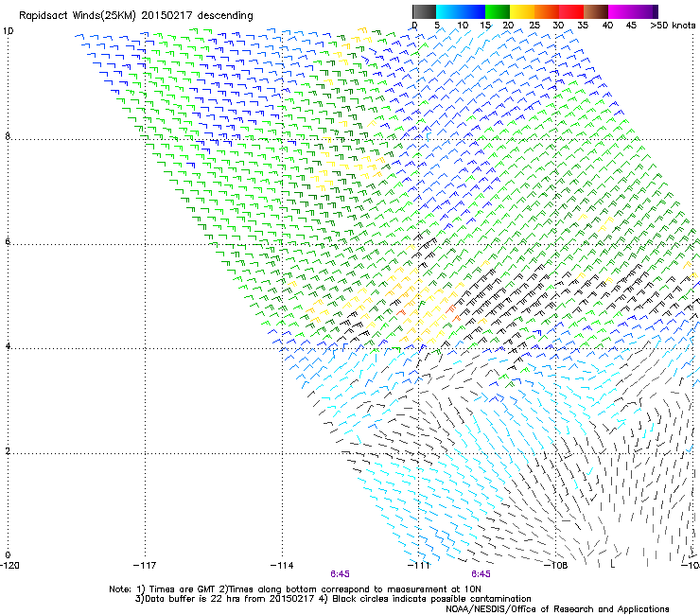Click the latitude axis label '8'
700x615 pixels.
(8, 136)
